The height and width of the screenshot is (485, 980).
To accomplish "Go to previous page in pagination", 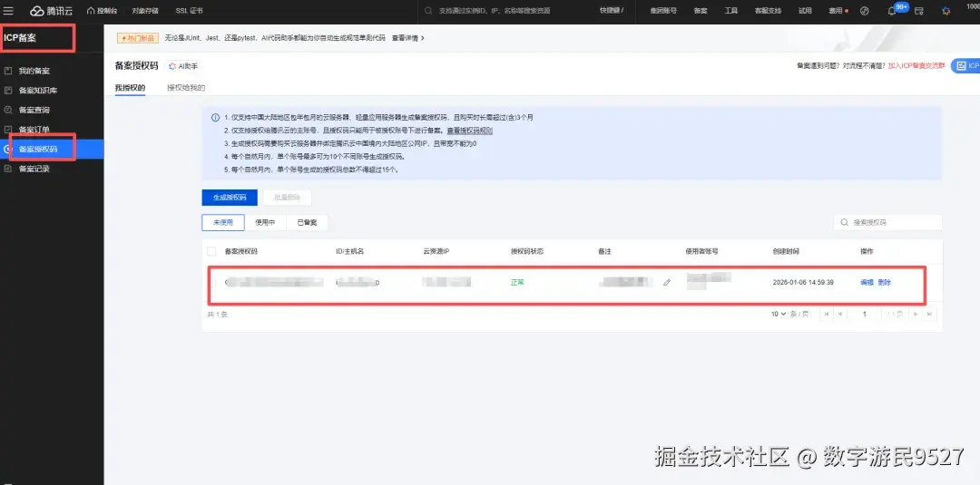I will 840,314.
